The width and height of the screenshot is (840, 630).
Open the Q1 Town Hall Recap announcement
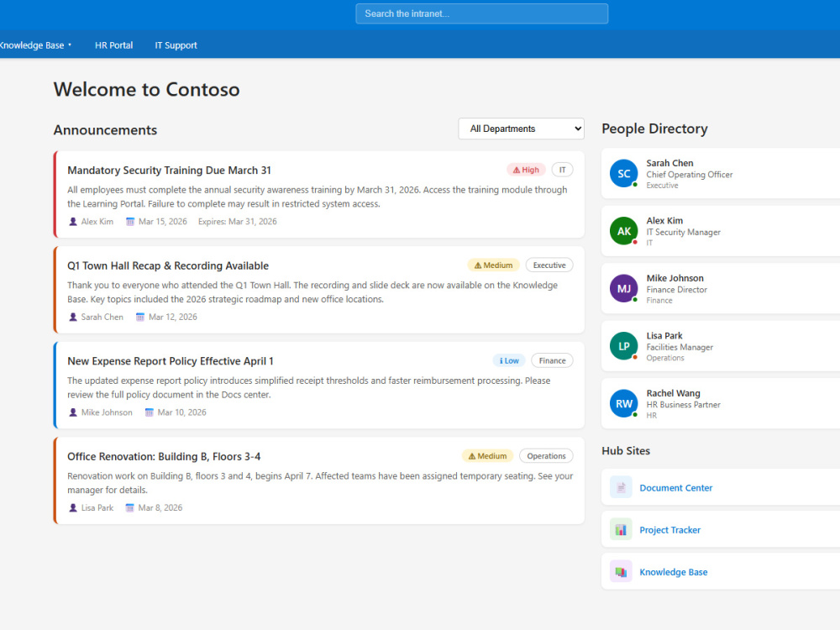coord(168,265)
